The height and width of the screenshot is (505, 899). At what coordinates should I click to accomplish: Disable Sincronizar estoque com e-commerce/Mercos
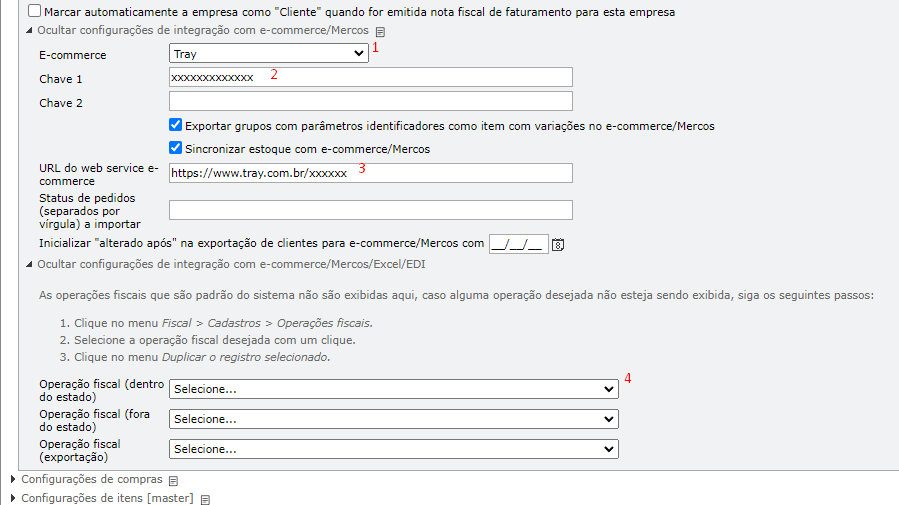[176, 148]
